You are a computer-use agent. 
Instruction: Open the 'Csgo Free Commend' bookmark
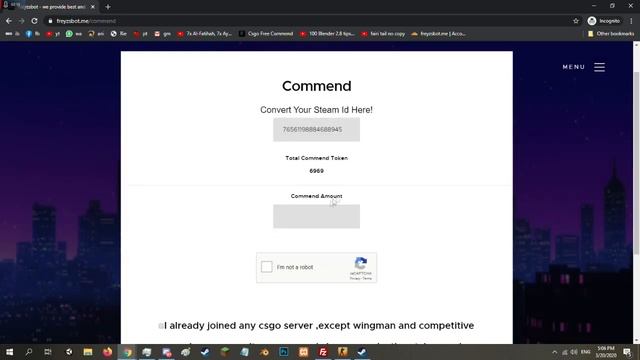[x=266, y=34]
